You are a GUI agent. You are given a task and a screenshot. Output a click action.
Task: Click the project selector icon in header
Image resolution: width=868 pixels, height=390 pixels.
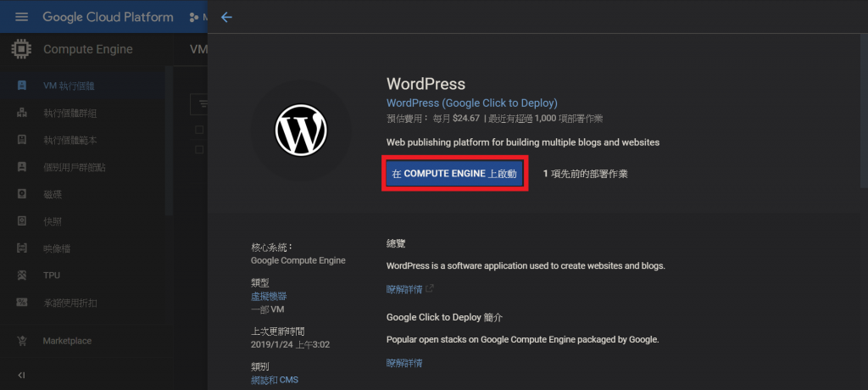click(194, 17)
